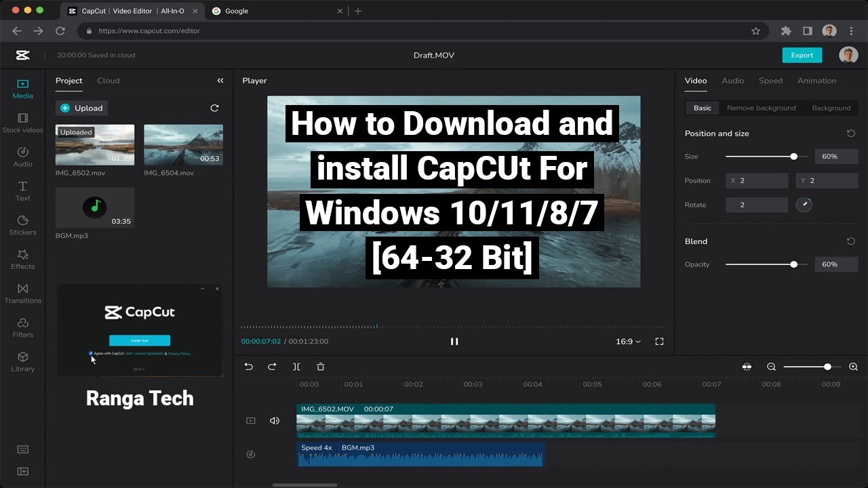Switch to the Audio properties tab
This screenshot has width=868, height=488.
pyautogui.click(x=732, y=81)
